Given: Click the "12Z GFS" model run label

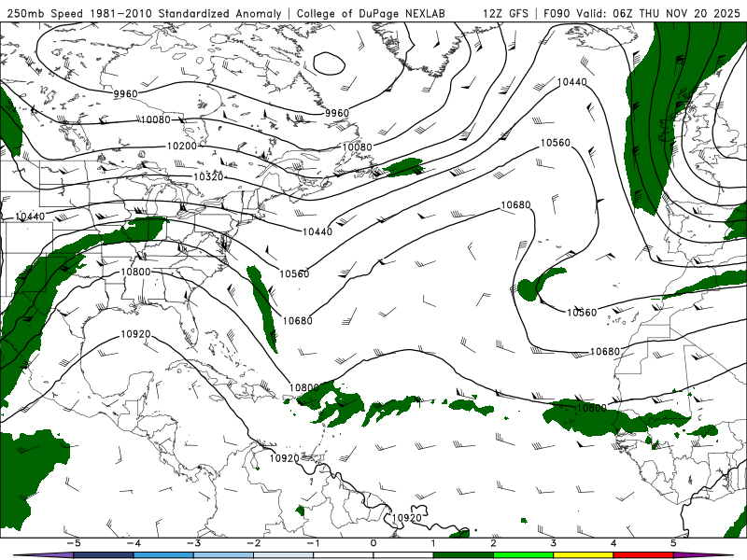Looking at the screenshot, I should (x=505, y=13).
